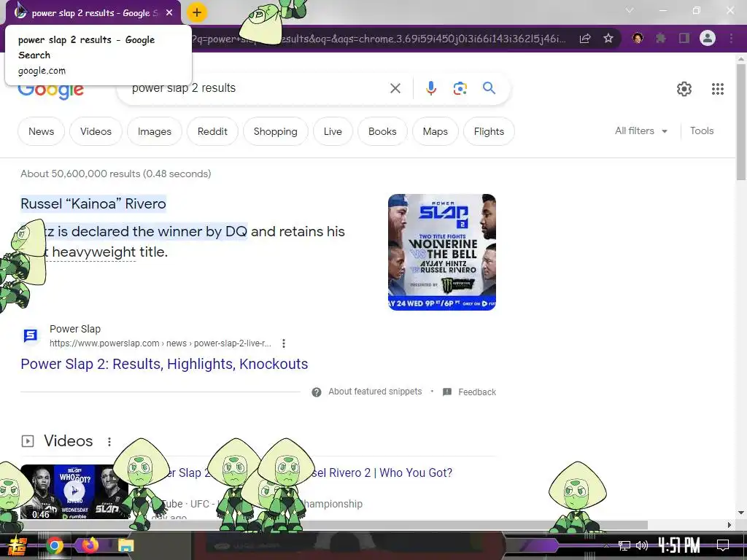Open Power Slap 2 poster thumbnail
747x560 pixels.
point(441,252)
